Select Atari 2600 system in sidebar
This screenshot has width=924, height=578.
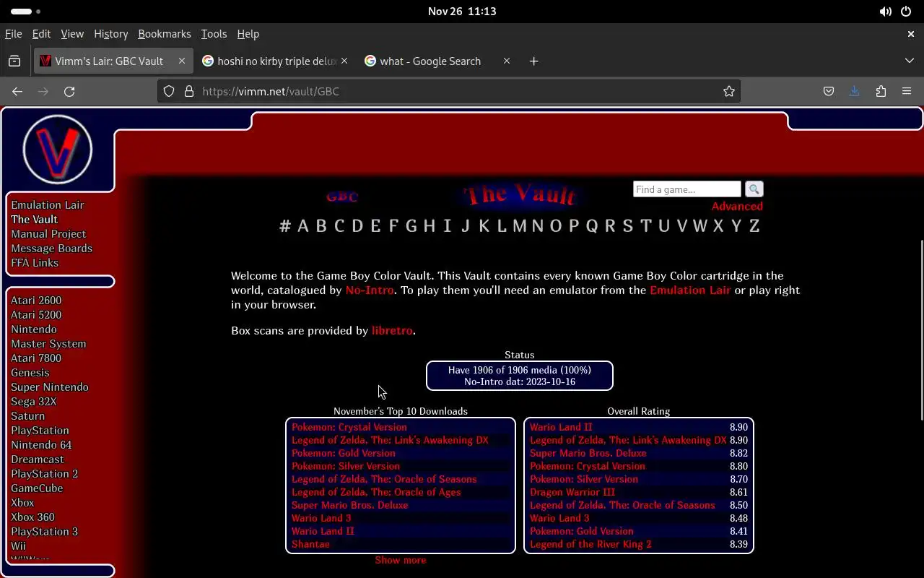pyautogui.click(x=36, y=301)
